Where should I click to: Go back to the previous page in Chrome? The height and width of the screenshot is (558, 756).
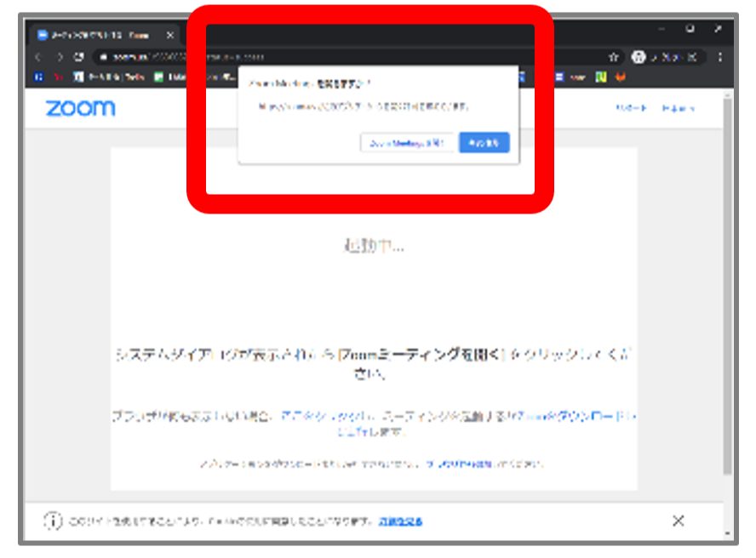coord(38,57)
